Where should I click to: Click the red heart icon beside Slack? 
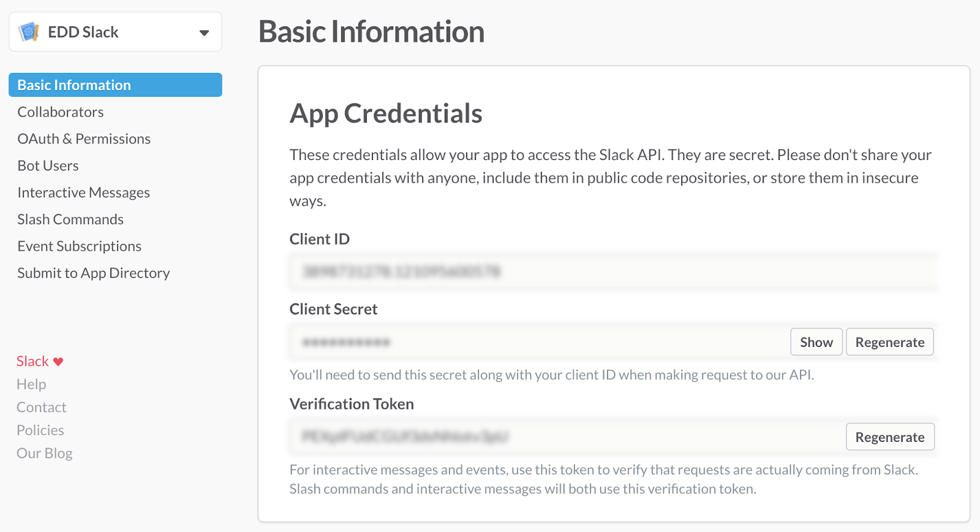tap(58, 362)
